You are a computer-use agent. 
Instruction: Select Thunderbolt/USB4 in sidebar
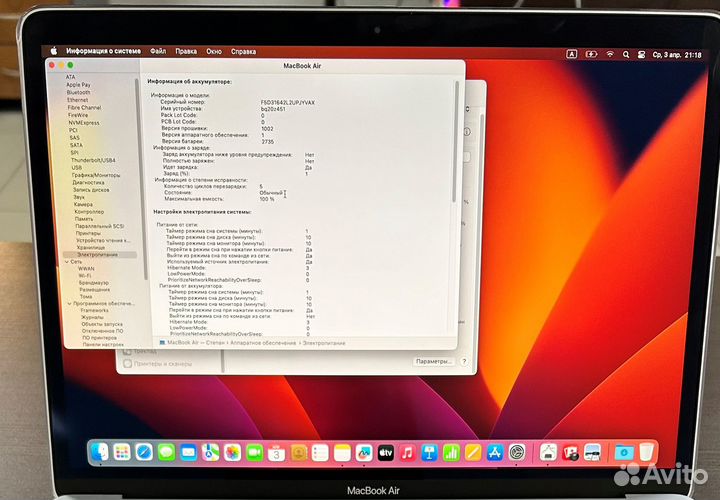93,160
